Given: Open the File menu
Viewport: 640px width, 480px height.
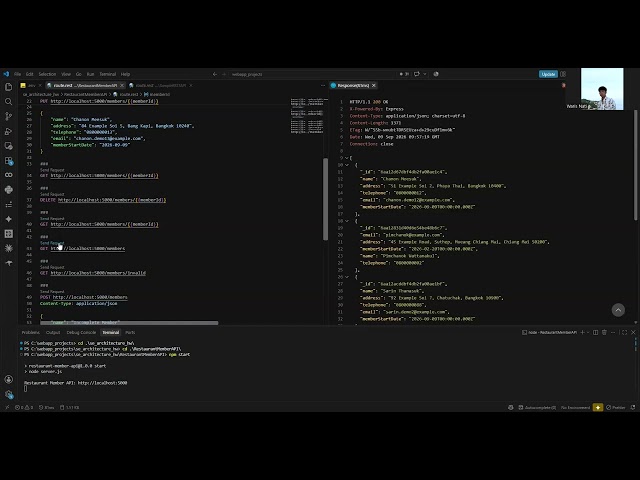Looking at the screenshot, I should point(18,74).
